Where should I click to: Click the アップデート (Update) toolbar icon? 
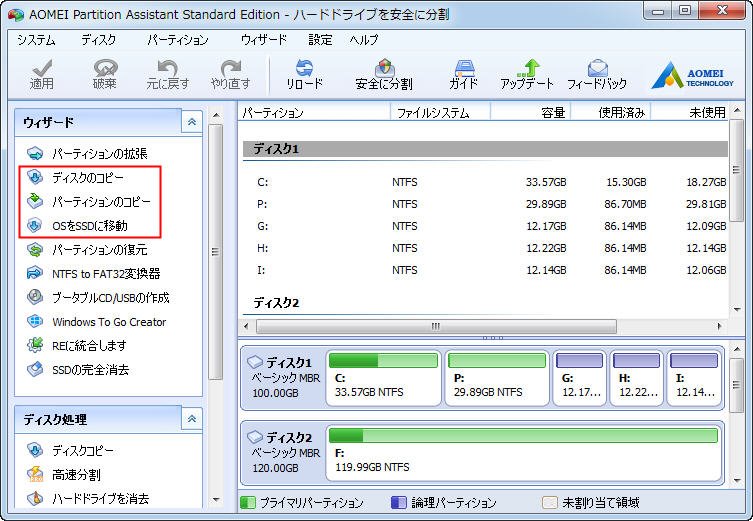coord(527,74)
